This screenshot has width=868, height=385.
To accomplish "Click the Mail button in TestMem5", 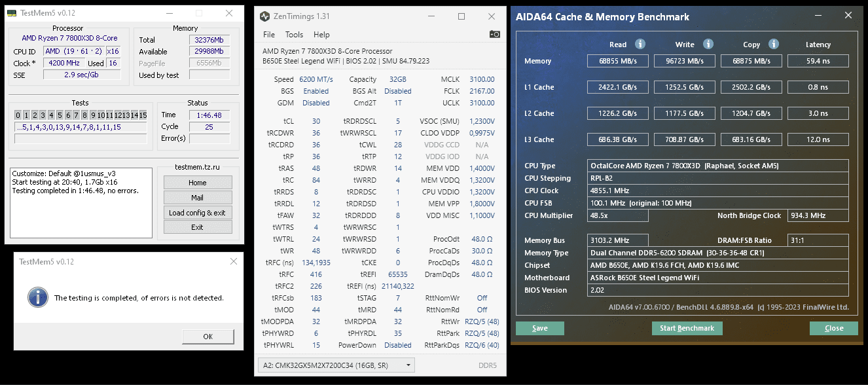I will tap(198, 198).
